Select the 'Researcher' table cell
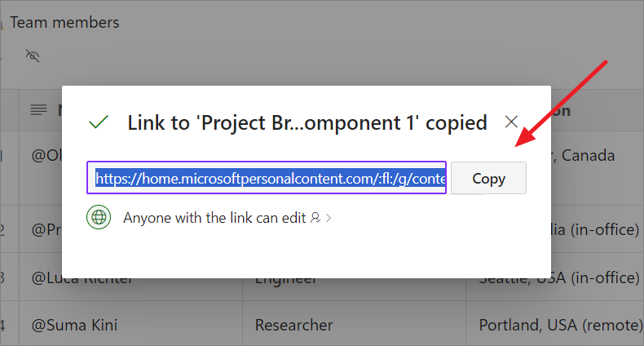644x346 pixels. click(x=293, y=325)
